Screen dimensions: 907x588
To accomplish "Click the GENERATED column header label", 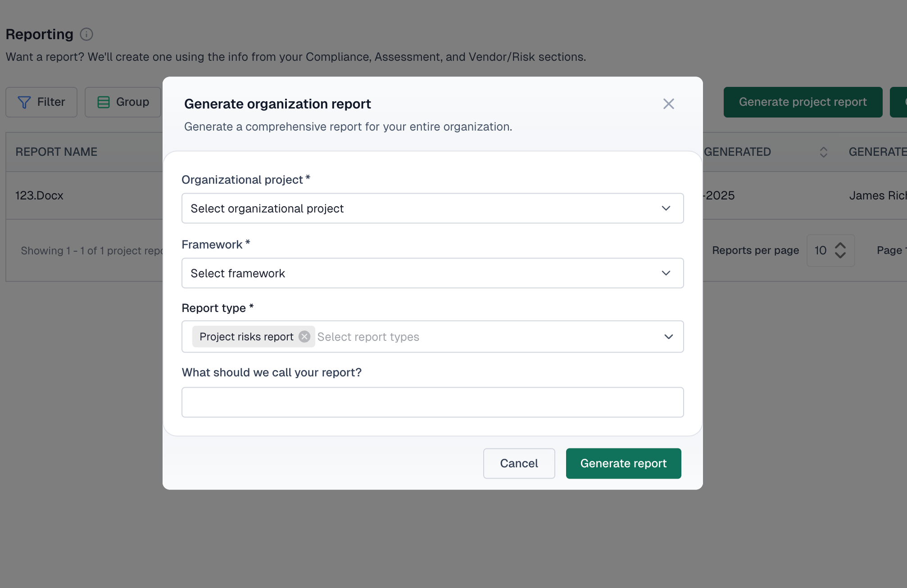I will [737, 152].
